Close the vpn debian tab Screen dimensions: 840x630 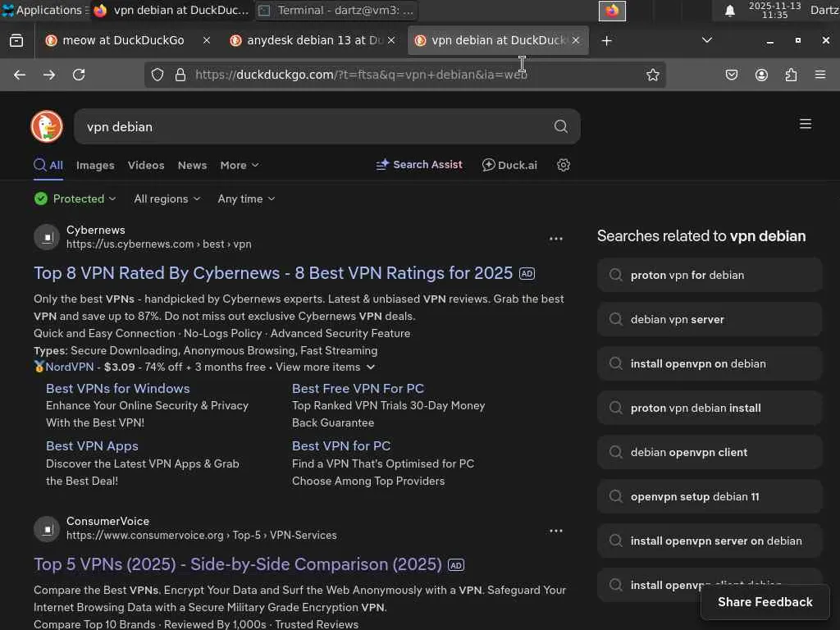pos(576,40)
